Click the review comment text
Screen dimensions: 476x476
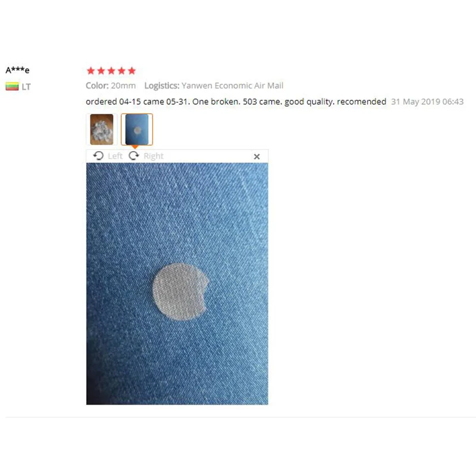click(x=236, y=102)
